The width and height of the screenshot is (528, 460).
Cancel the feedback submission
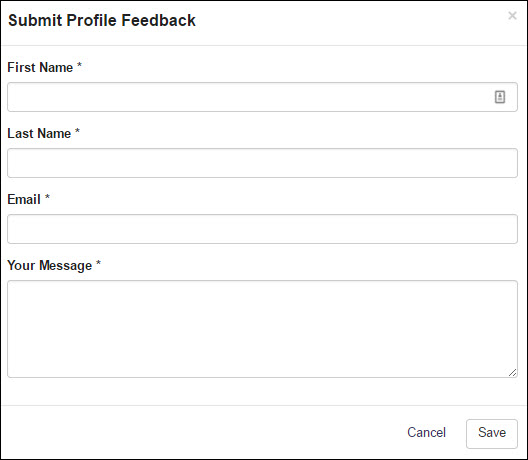(x=426, y=432)
